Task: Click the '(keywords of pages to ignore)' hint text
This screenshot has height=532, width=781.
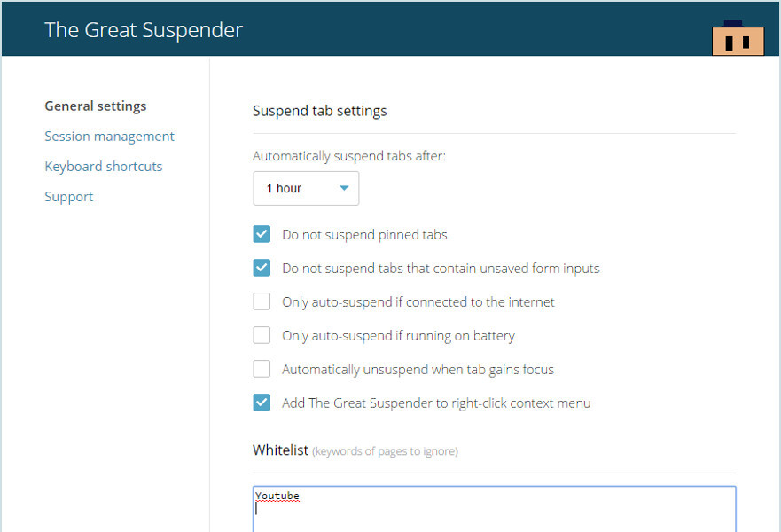Action: click(387, 450)
